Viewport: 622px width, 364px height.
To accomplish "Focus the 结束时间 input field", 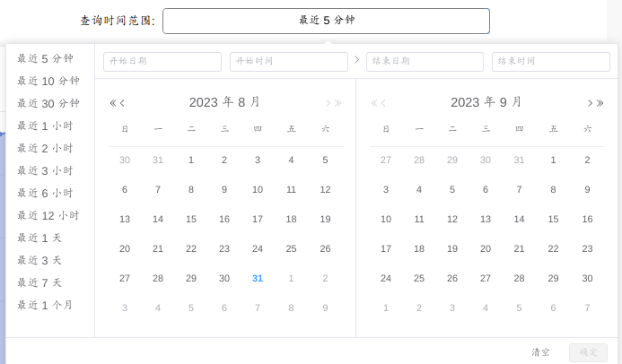I will click(x=551, y=61).
